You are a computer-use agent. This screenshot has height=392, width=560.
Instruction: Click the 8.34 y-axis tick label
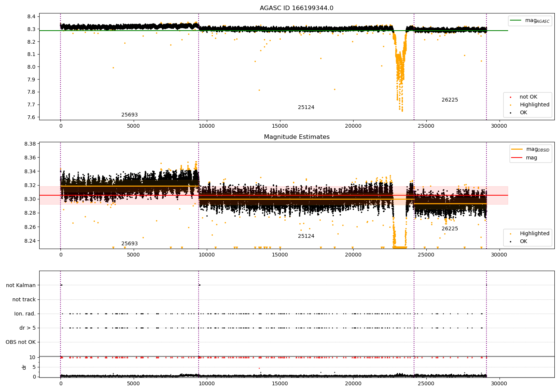tap(30, 171)
